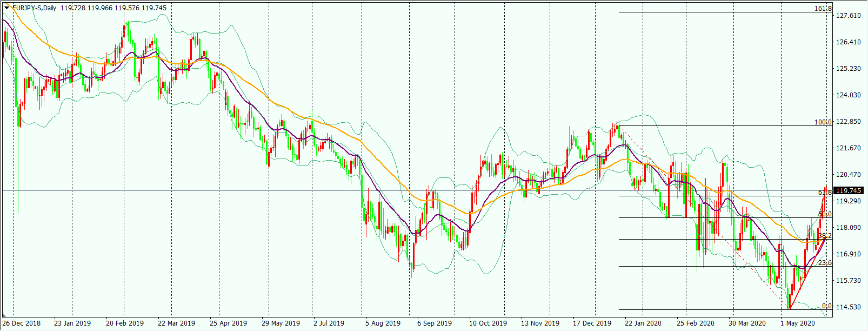Select the 0.0 Fibonacci level label
868x331 pixels.
tap(827, 306)
